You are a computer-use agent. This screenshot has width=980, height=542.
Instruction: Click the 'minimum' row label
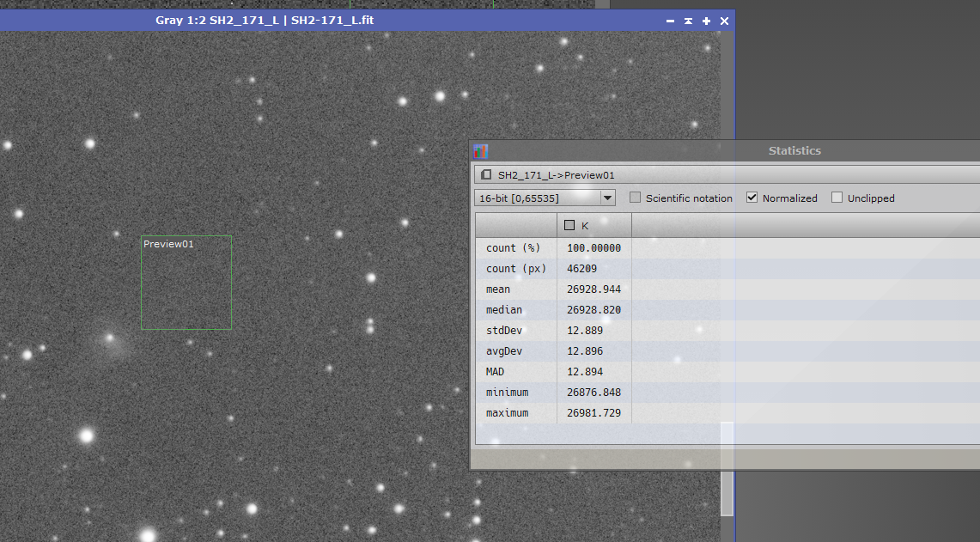click(507, 393)
